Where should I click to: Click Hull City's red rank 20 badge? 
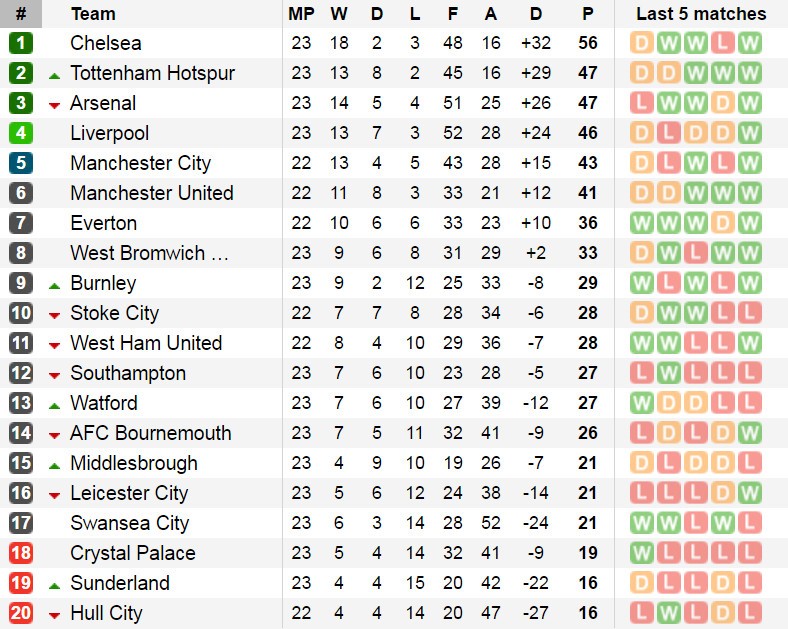[x=21, y=613]
